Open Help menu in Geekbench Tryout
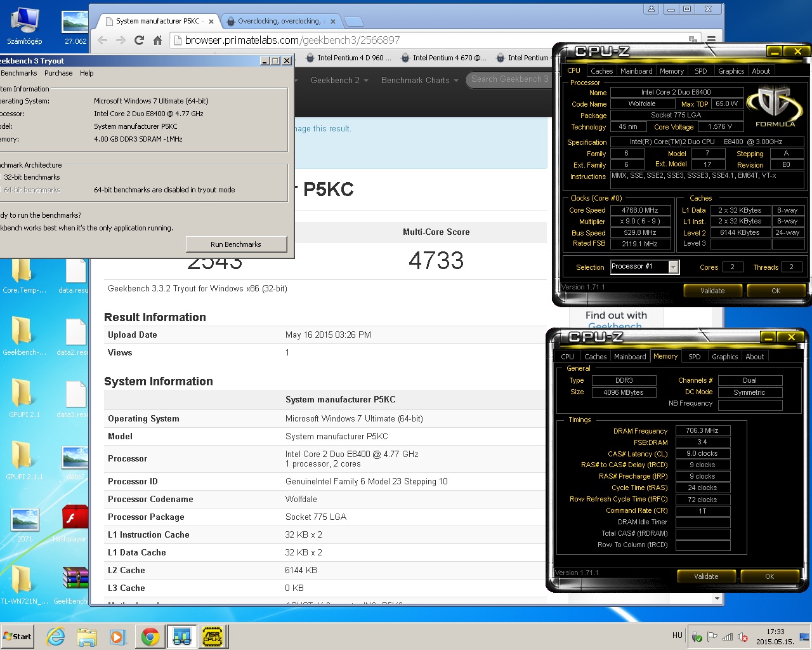 coord(87,73)
